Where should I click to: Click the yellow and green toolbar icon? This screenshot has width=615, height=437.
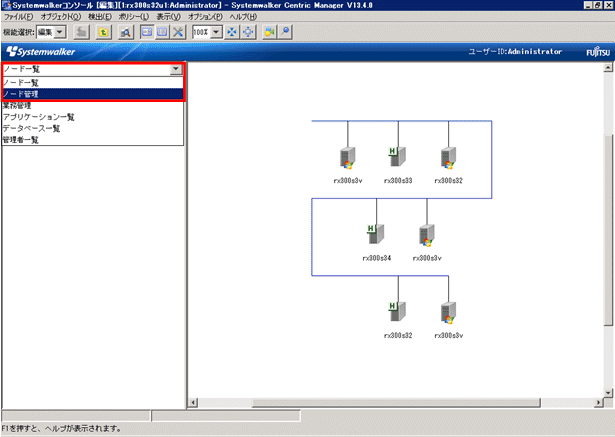[269, 32]
